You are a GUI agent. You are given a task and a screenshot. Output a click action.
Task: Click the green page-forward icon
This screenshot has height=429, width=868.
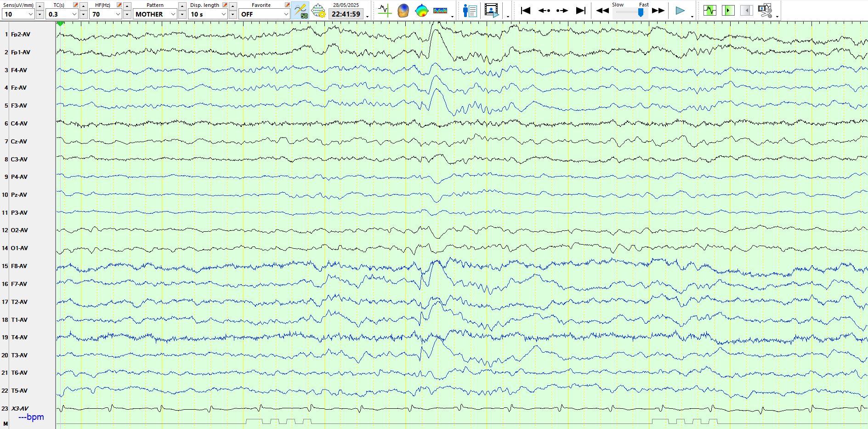pos(728,11)
